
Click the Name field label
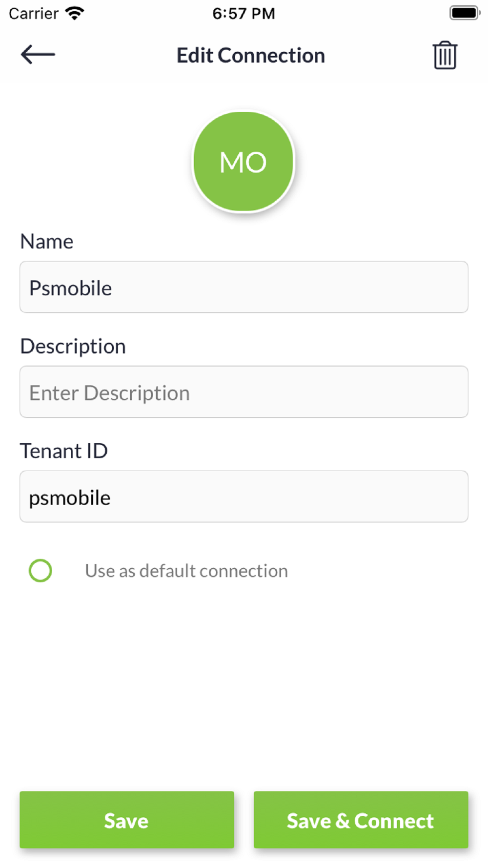pyautogui.click(x=47, y=242)
